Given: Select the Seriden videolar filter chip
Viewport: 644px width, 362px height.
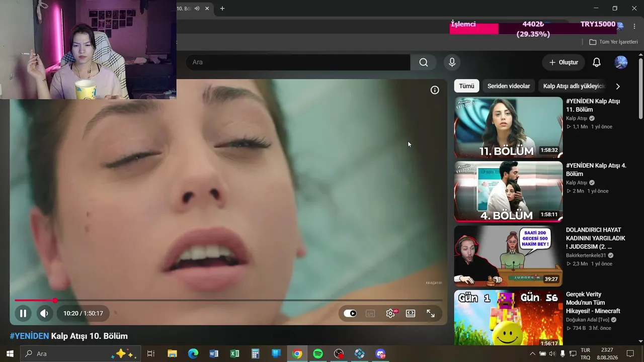Looking at the screenshot, I should click(509, 86).
